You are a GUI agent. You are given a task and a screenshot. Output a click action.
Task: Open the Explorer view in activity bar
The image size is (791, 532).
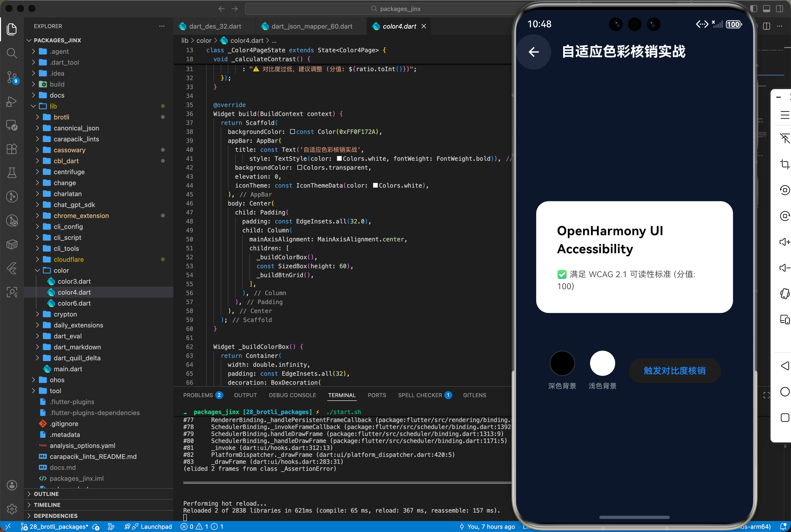[x=12, y=29]
